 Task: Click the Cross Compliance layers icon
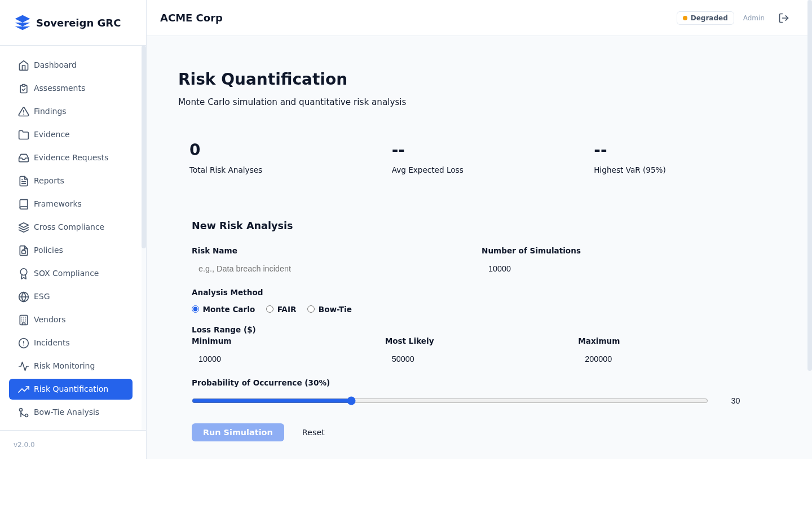pos(23,227)
